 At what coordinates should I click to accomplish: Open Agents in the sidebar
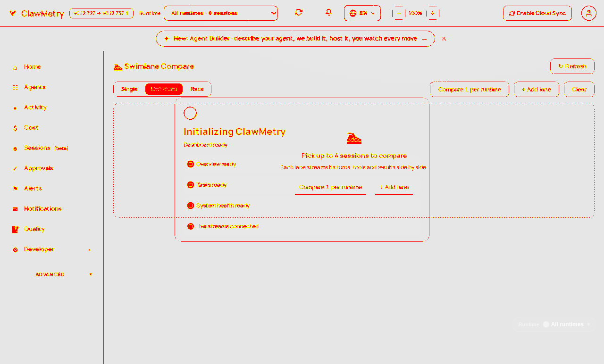point(52,87)
